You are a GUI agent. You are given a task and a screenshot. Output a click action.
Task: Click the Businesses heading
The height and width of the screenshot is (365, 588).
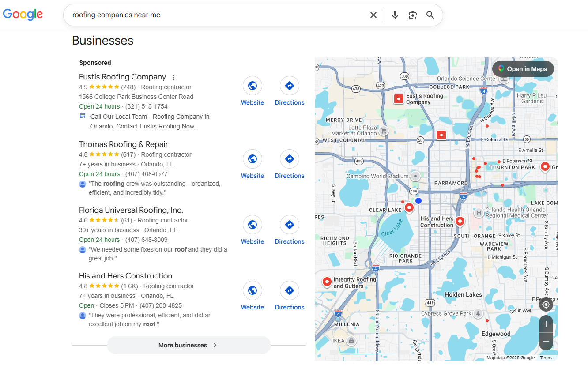click(x=103, y=41)
